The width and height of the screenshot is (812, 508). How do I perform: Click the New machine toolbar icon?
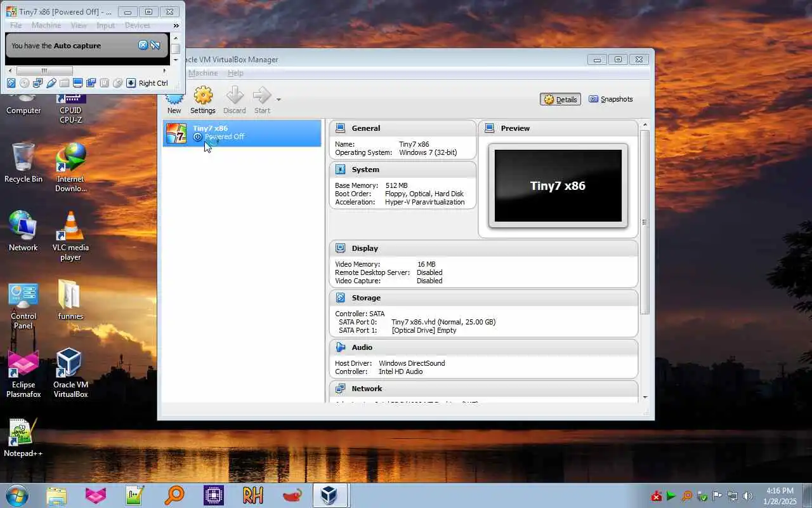(174, 101)
